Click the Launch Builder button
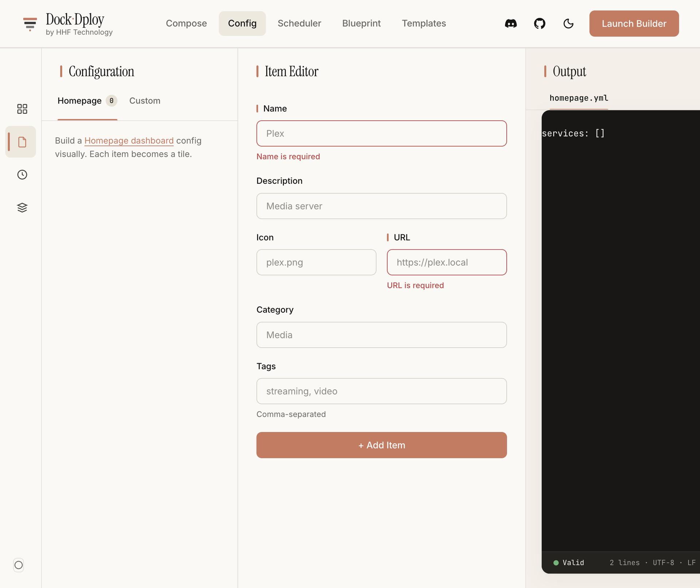This screenshot has width=700, height=588. (634, 24)
